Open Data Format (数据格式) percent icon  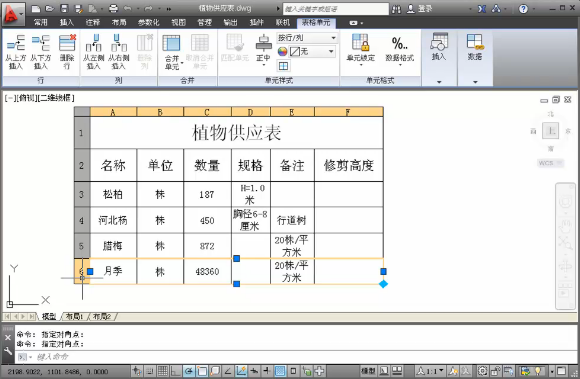(x=399, y=50)
